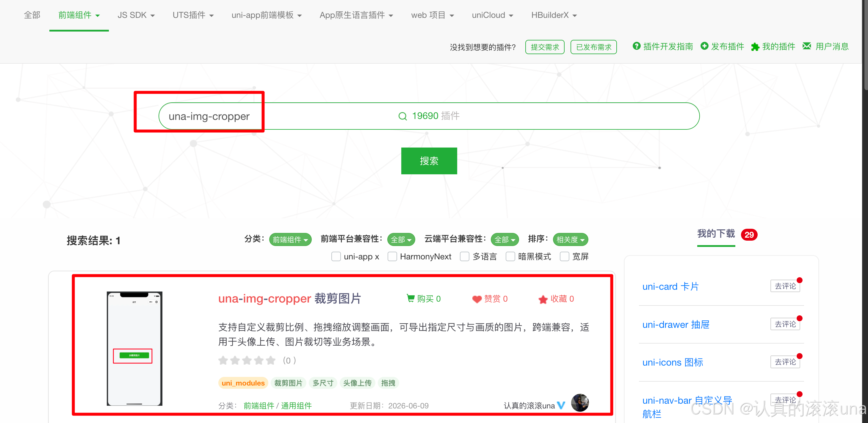
Task: Open the HBuilderX menu tab
Action: click(554, 15)
